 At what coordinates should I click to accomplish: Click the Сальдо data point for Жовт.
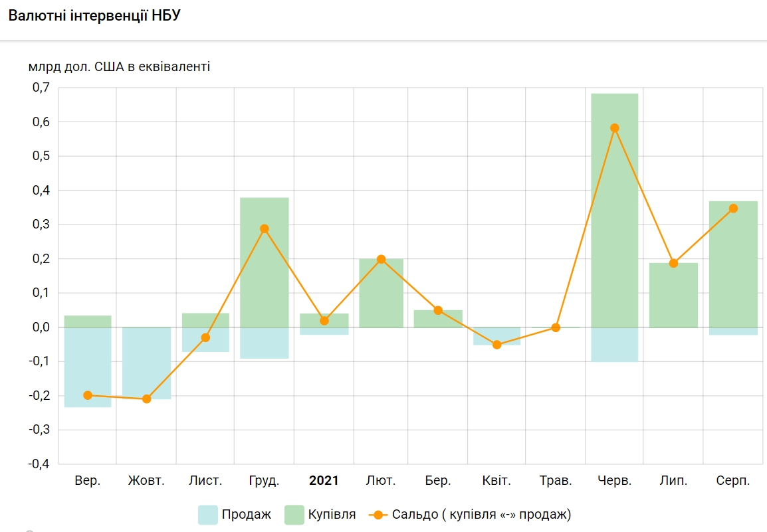pyautogui.click(x=147, y=399)
